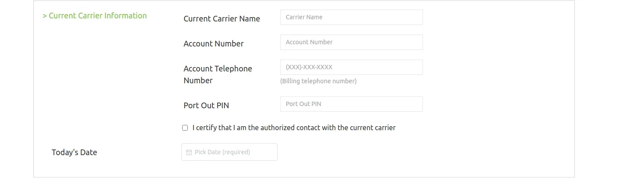Select the (XXX)-XXX-XXXX telephone input
Screen dimensions: 644x188
[352, 67]
